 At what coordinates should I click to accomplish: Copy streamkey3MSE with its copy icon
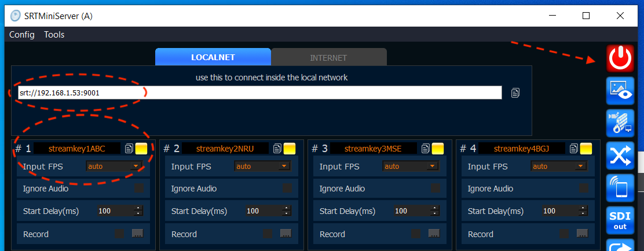(x=426, y=149)
